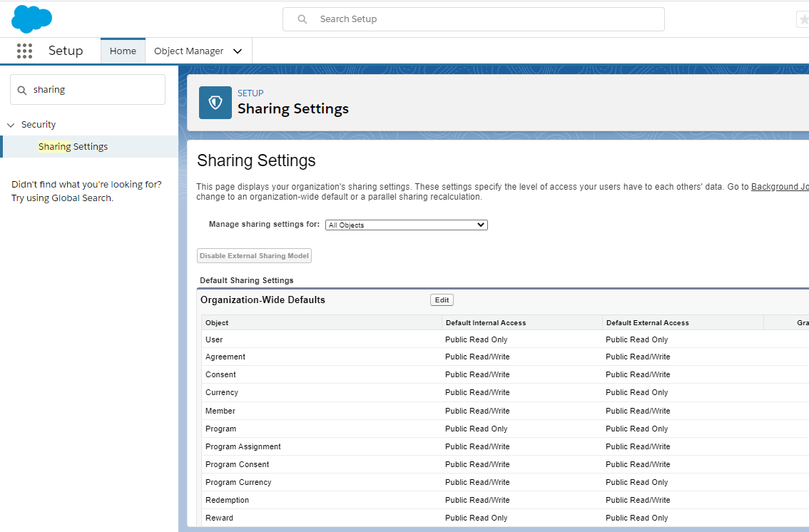Click the Default Sharing Settings heading
Image resolution: width=809 pixels, height=532 pixels.
[x=247, y=280]
